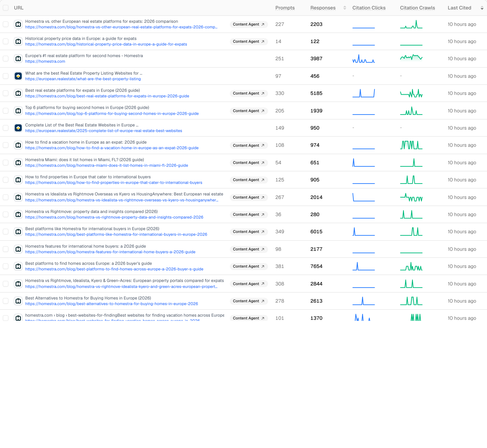This screenshot has width=487, height=448.
Task: Open Content Agent for 'Top 6 platforms' row
Action: pyautogui.click(x=249, y=111)
